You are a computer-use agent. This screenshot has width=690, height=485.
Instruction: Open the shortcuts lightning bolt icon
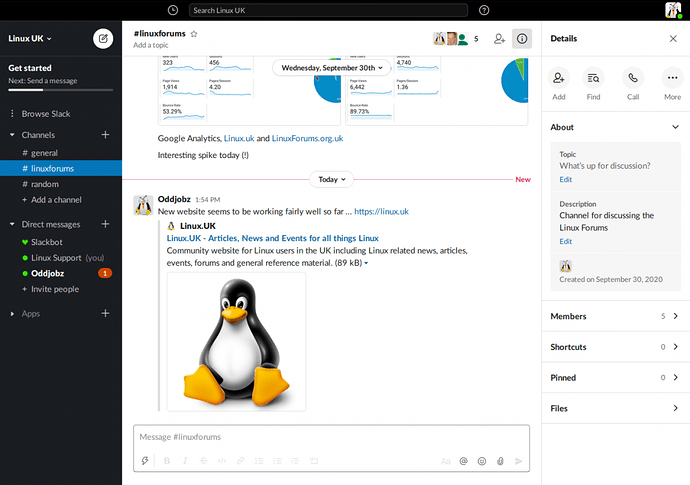pos(145,461)
